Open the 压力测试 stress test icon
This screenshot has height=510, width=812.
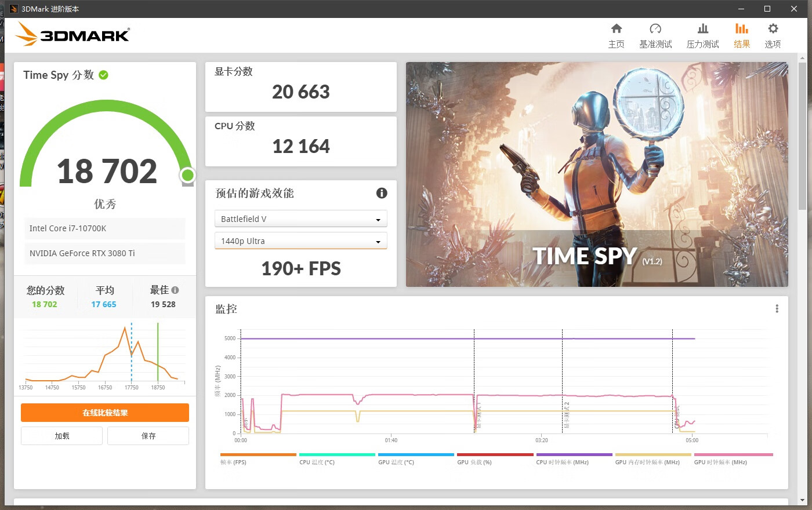point(702,28)
